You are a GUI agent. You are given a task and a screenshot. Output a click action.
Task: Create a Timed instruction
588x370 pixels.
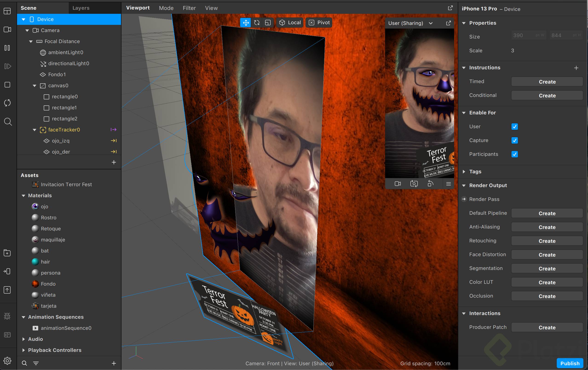[547, 82]
